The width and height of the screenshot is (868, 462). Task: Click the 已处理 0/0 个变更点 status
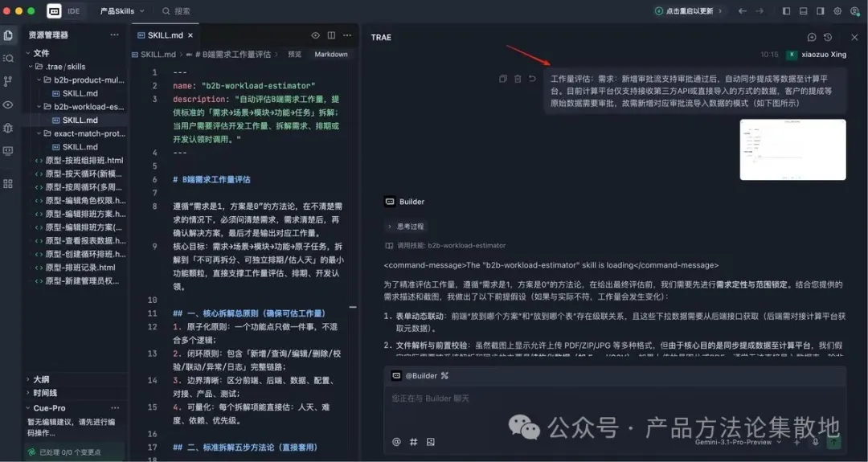(x=69, y=452)
